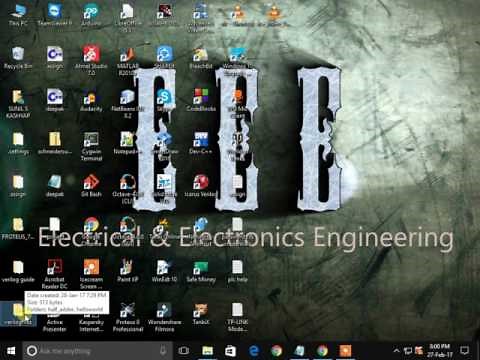Launch Skype from the desktop
The height and width of the screenshot is (360, 480).
coord(164,100)
